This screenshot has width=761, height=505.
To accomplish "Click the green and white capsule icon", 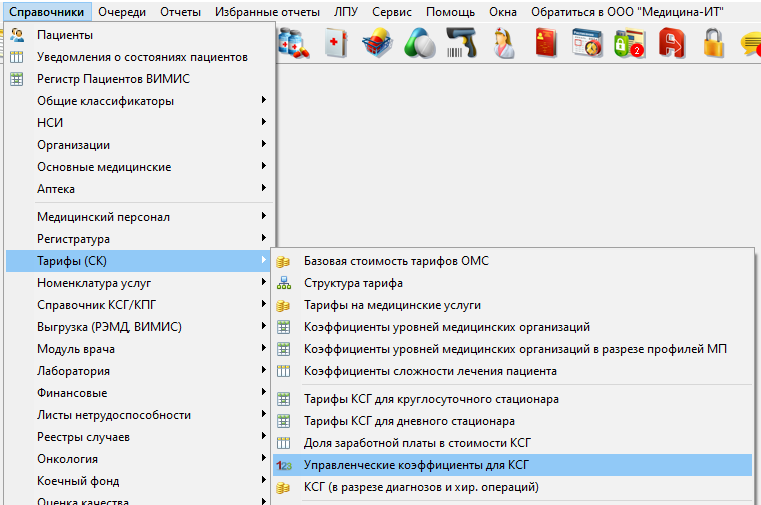I will click(420, 44).
